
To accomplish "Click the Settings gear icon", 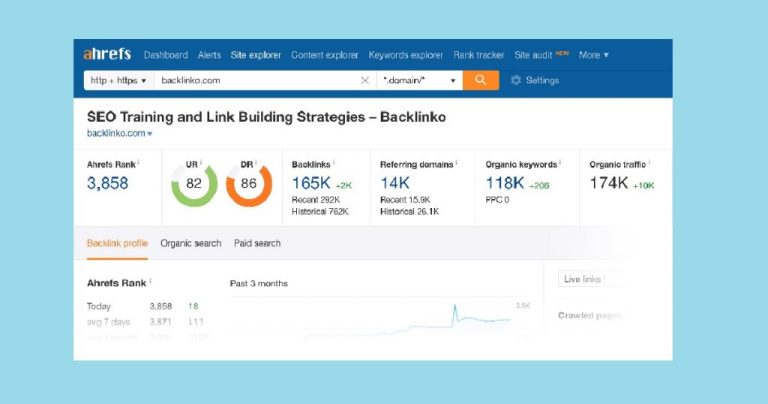I will click(515, 80).
